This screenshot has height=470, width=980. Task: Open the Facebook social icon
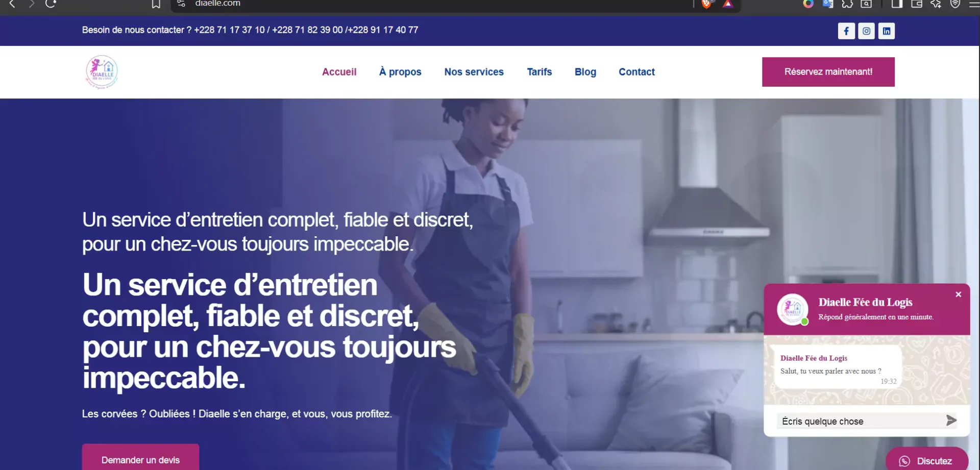[x=846, y=31]
